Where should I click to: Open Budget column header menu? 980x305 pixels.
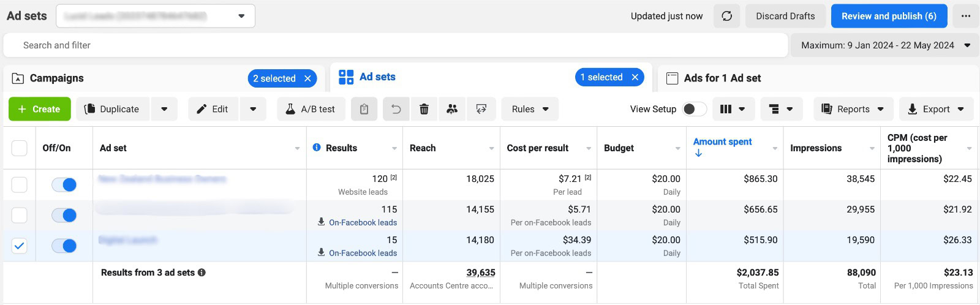(x=677, y=148)
